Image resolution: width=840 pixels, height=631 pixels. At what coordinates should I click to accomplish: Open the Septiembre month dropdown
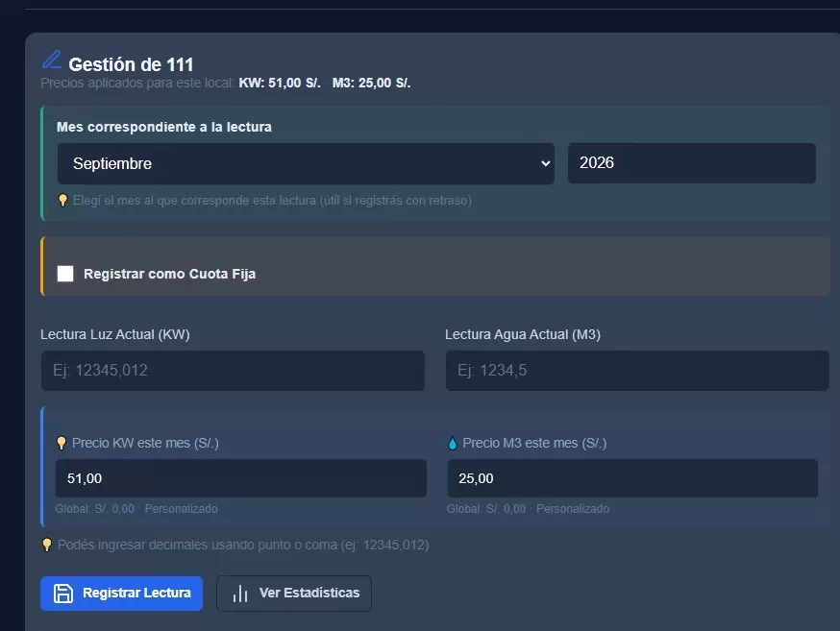click(306, 163)
